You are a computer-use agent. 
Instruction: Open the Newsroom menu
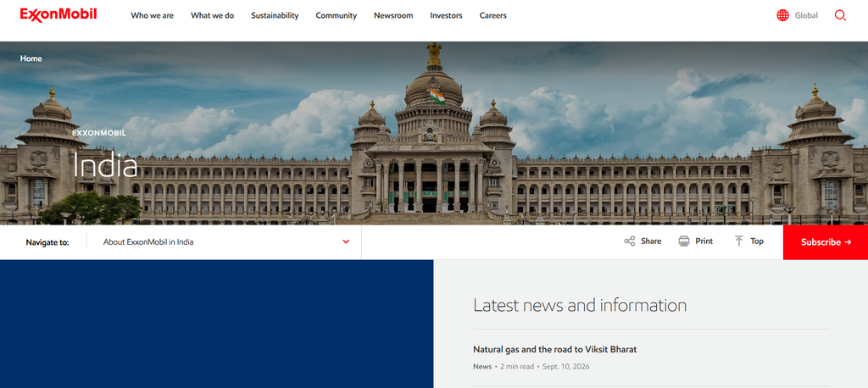click(x=393, y=15)
